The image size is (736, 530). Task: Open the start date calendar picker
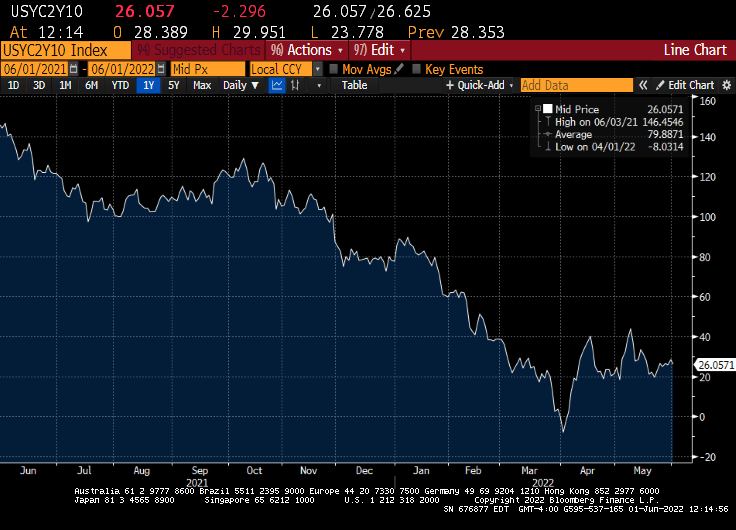coord(76,69)
